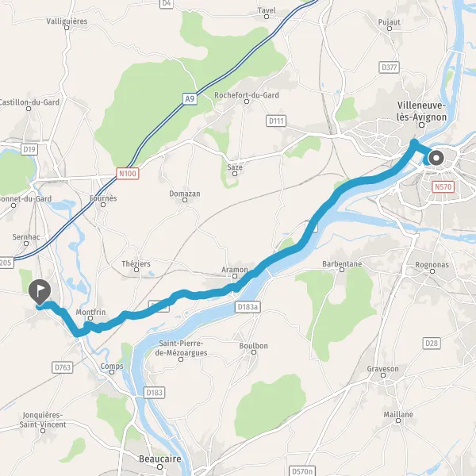476x476 pixels.
Task: Click the Saint-Pierre-de-Mézoargues label
Action: click(x=181, y=348)
